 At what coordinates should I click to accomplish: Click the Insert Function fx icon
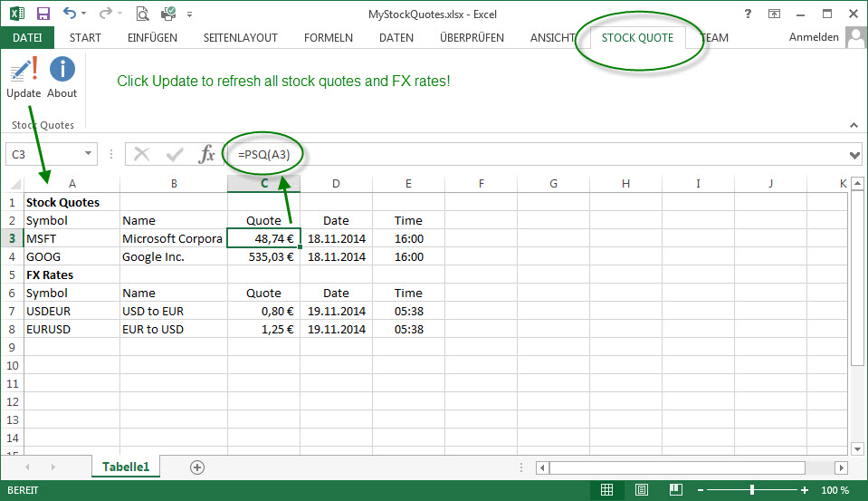pyautogui.click(x=207, y=154)
